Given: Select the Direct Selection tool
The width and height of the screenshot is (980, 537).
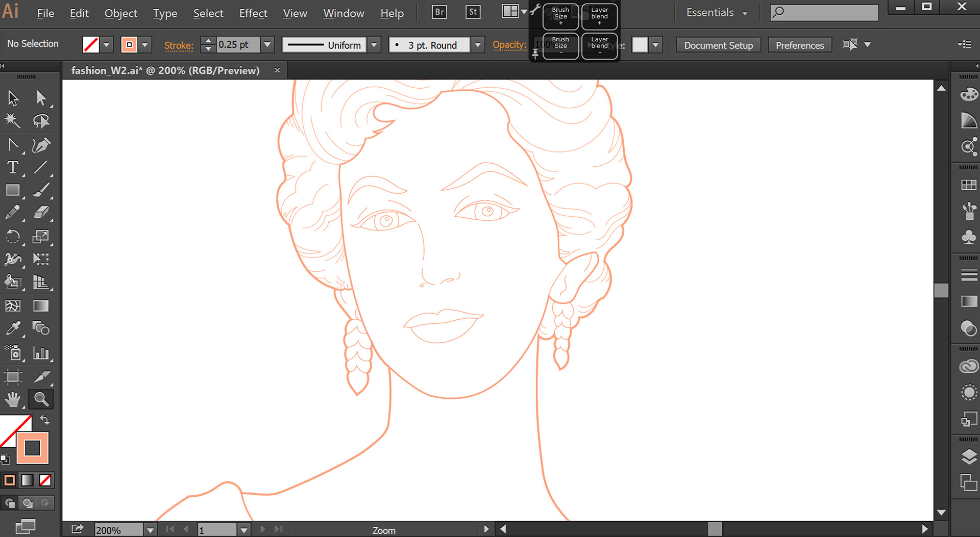Looking at the screenshot, I should click(41, 97).
